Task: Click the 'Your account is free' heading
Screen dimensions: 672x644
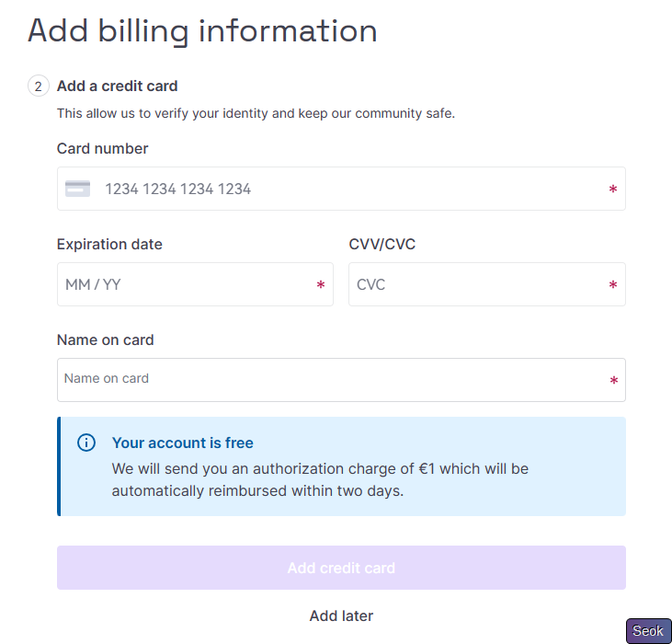Action: 182,443
